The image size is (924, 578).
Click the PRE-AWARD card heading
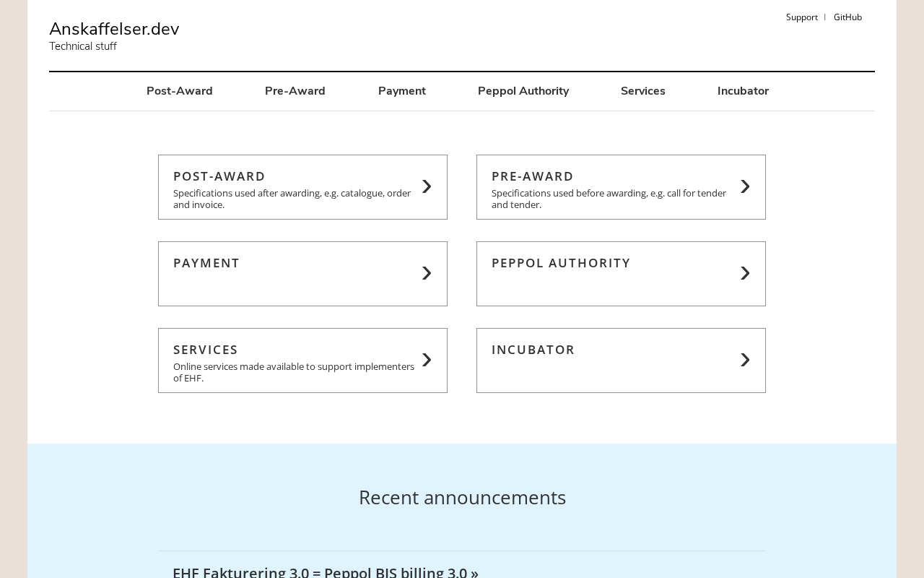click(533, 176)
